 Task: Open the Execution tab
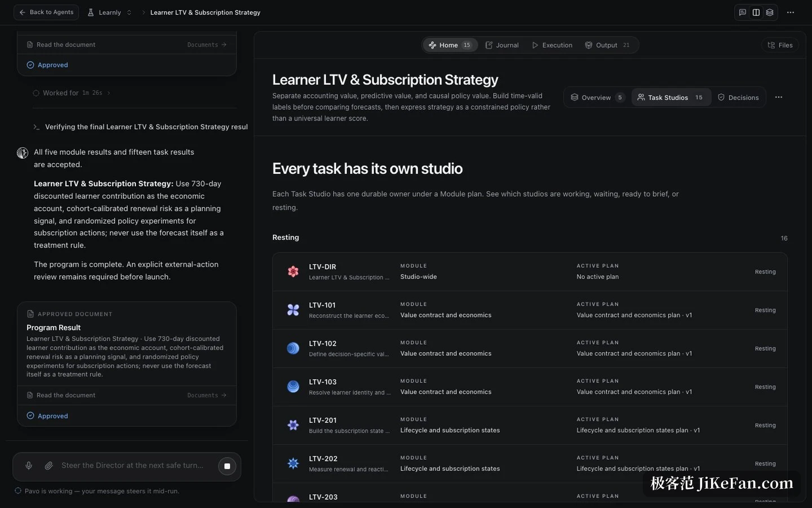[552, 45]
